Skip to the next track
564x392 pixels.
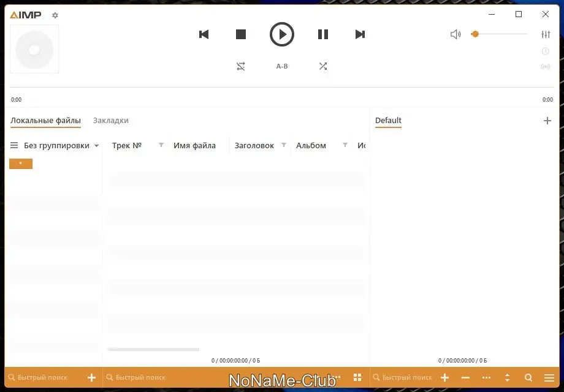tap(360, 34)
